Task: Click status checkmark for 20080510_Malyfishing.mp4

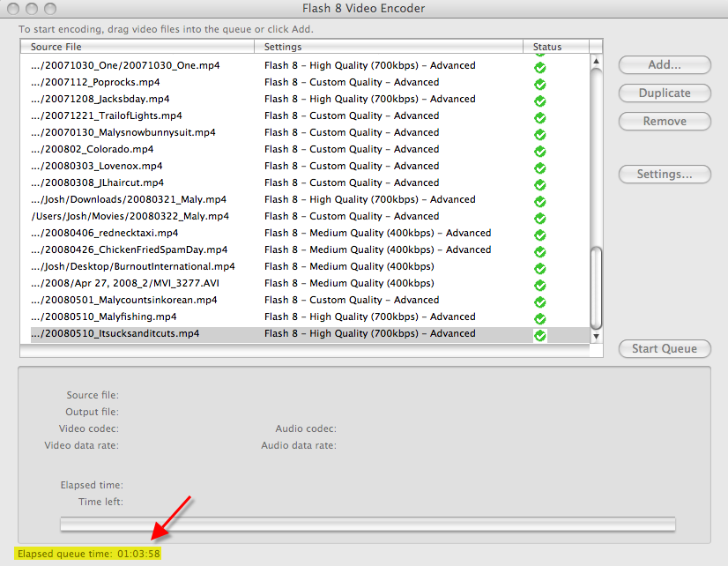Action: click(539, 318)
